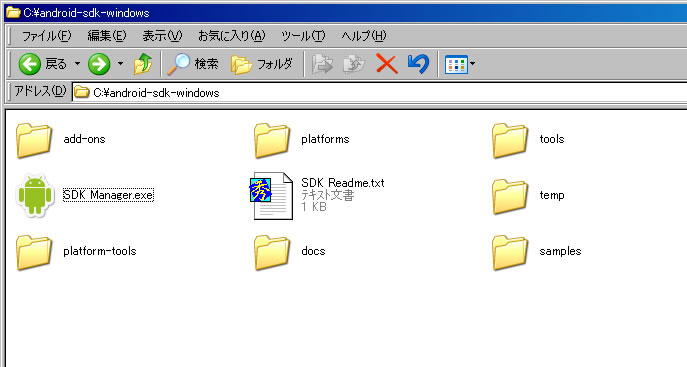This screenshot has height=367, width=687.
Task: Select the temp folder icon
Action: click(x=510, y=196)
